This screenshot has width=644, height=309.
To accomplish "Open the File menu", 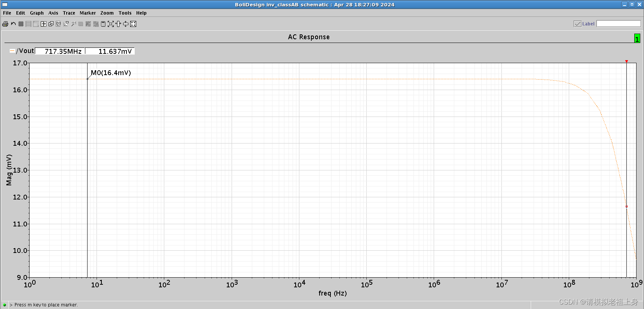I will coord(7,13).
